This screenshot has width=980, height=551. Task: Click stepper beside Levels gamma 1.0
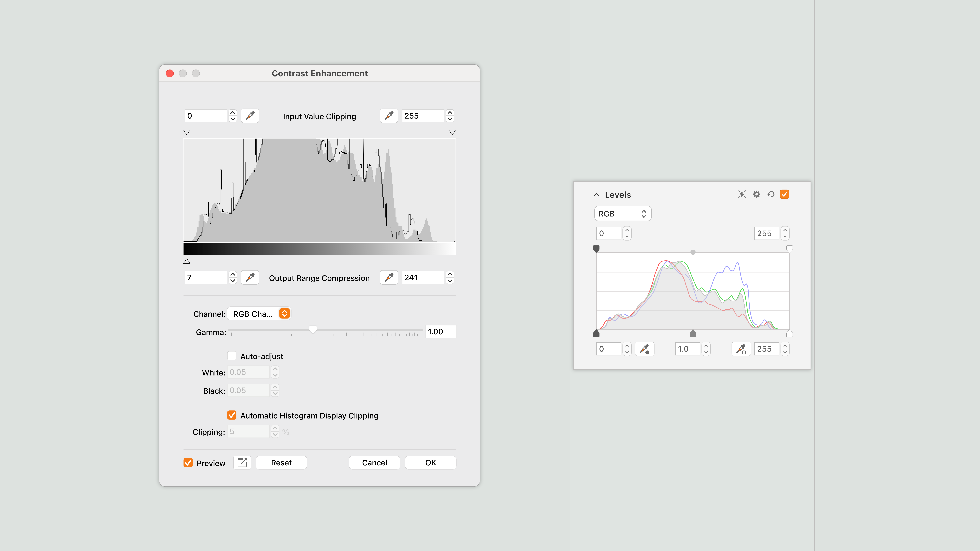tap(706, 349)
